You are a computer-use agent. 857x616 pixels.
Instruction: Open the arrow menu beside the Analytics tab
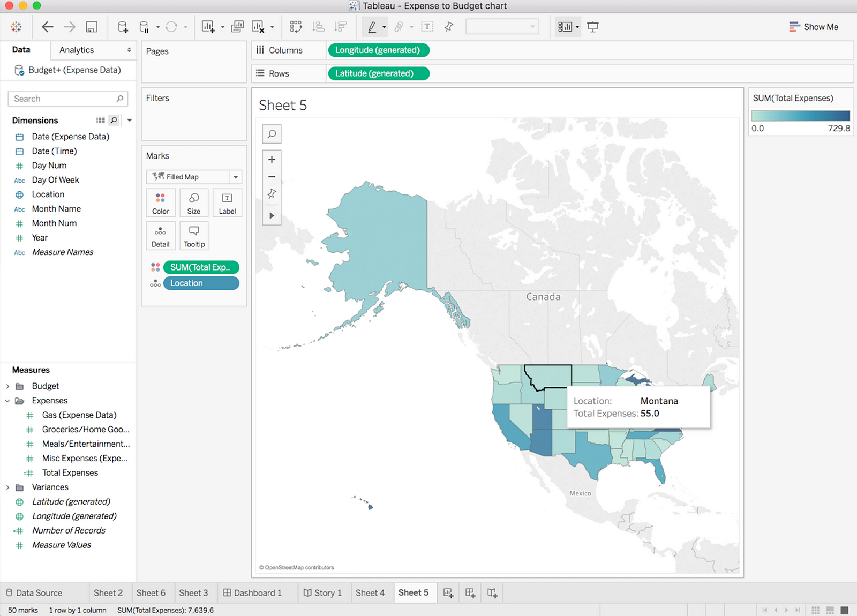[x=129, y=50]
